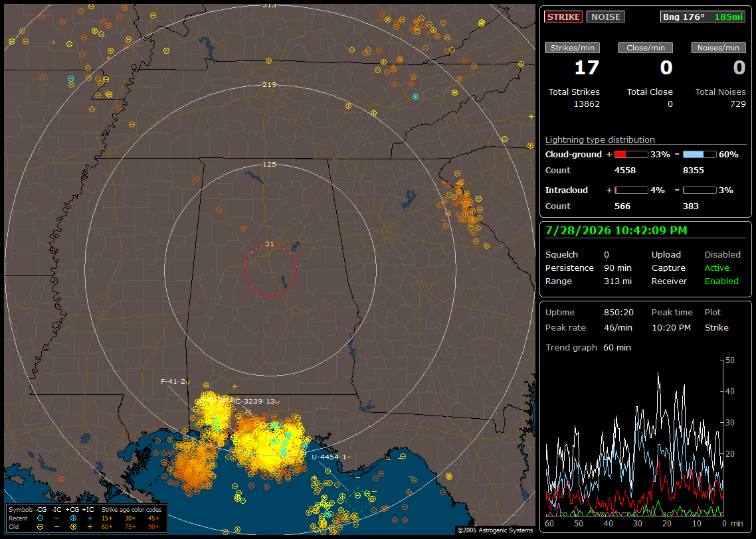Click the red circle at the map center
The width and height of the screenshot is (756, 539).
pos(270,269)
